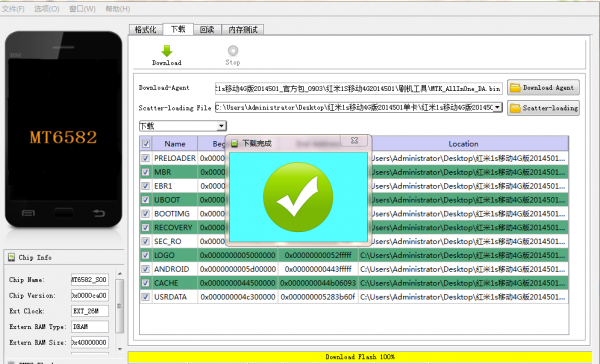Click the Chip Version field
The height and width of the screenshot is (364, 600).
click(x=90, y=295)
